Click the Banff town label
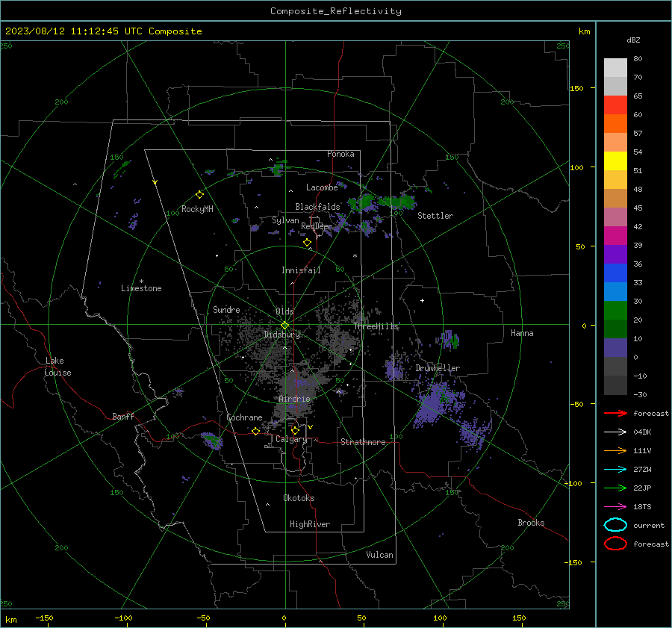The image size is (672, 628). (123, 416)
